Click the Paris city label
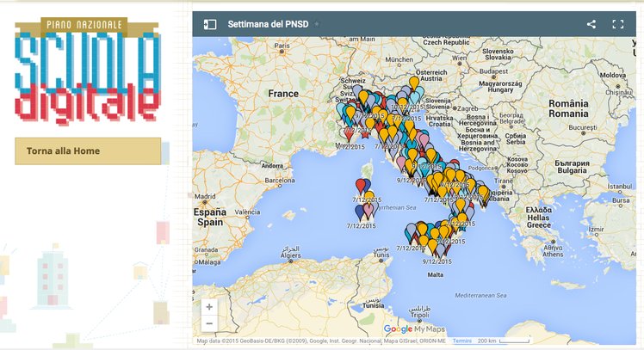 coord(282,46)
